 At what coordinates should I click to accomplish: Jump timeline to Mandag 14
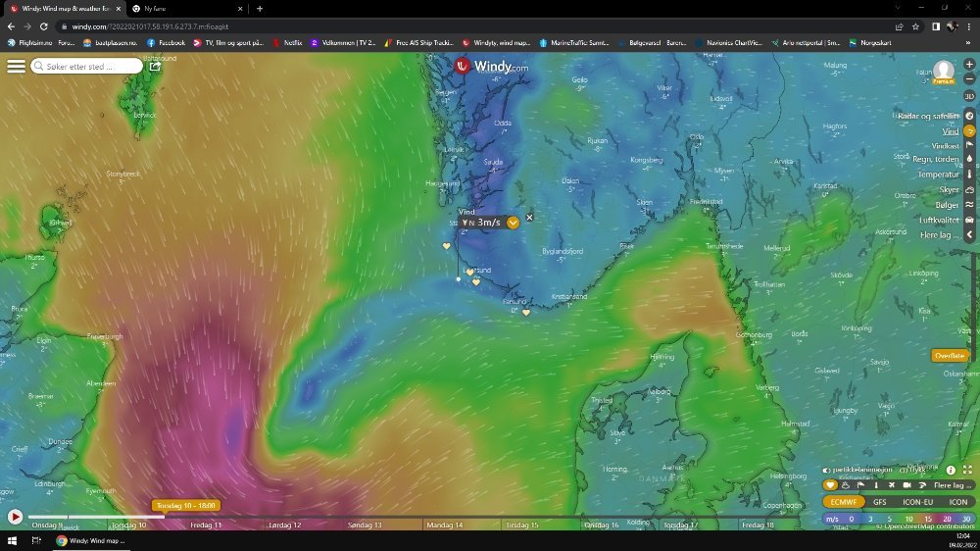point(444,525)
